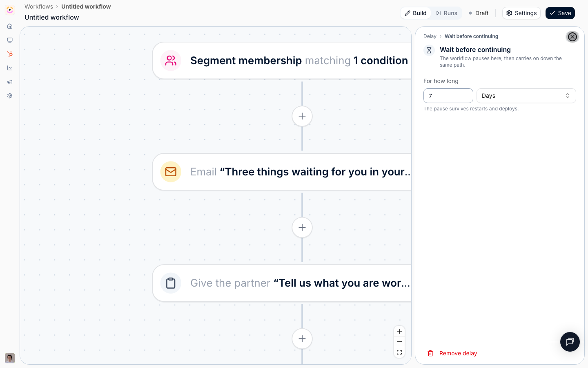588x368 pixels.
Task: Zoom in on the workflow canvas
Action: tap(399, 331)
